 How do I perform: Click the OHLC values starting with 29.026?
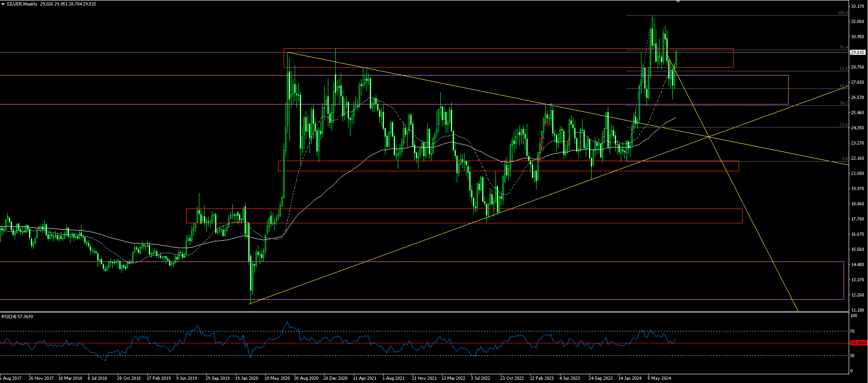(x=68, y=4)
